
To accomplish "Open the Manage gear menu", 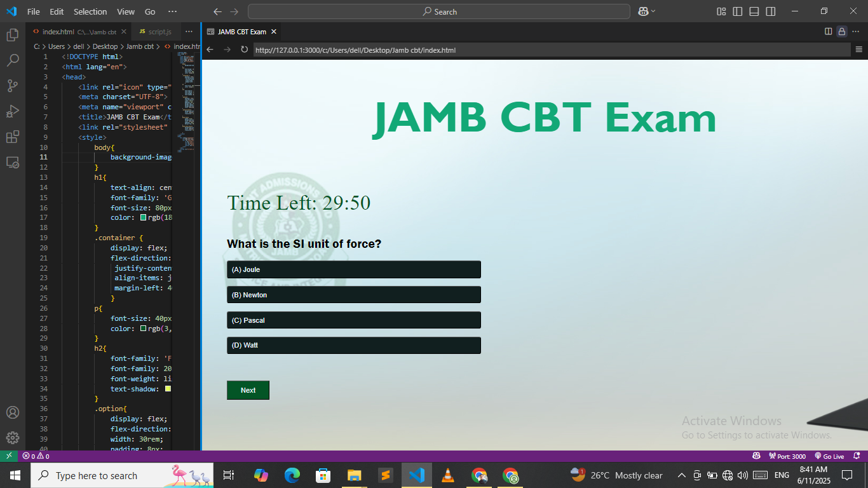I will [13, 438].
